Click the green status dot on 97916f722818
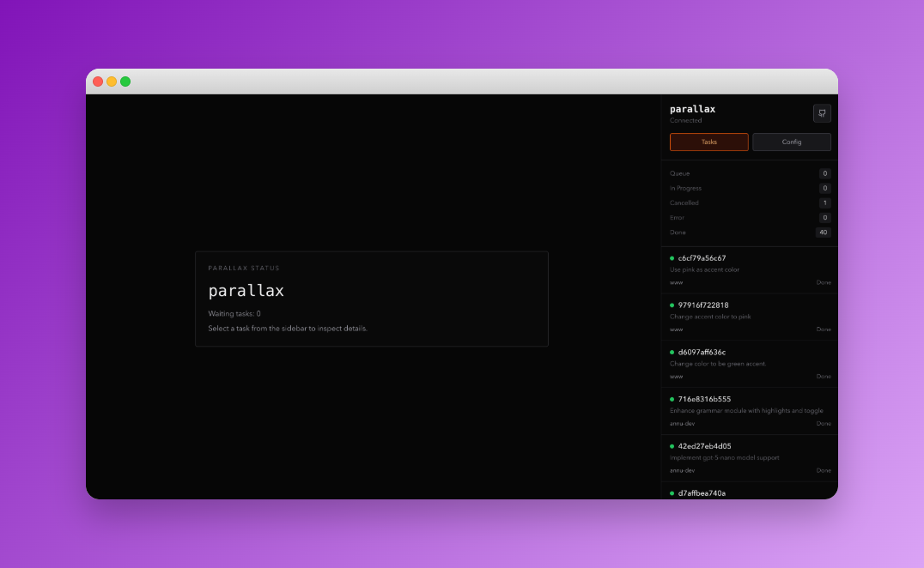This screenshot has width=924, height=568. [x=673, y=304]
